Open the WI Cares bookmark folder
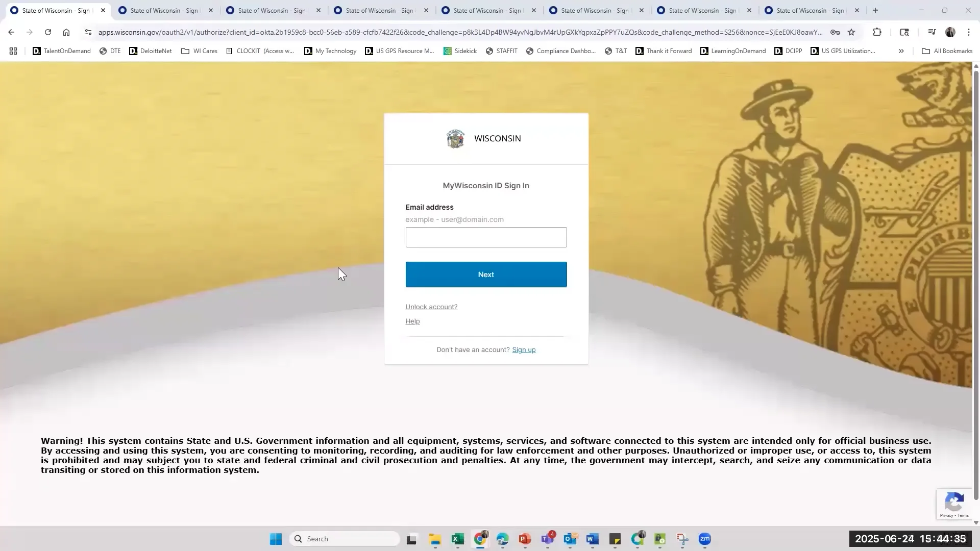The image size is (980, 551). [200, 51]
